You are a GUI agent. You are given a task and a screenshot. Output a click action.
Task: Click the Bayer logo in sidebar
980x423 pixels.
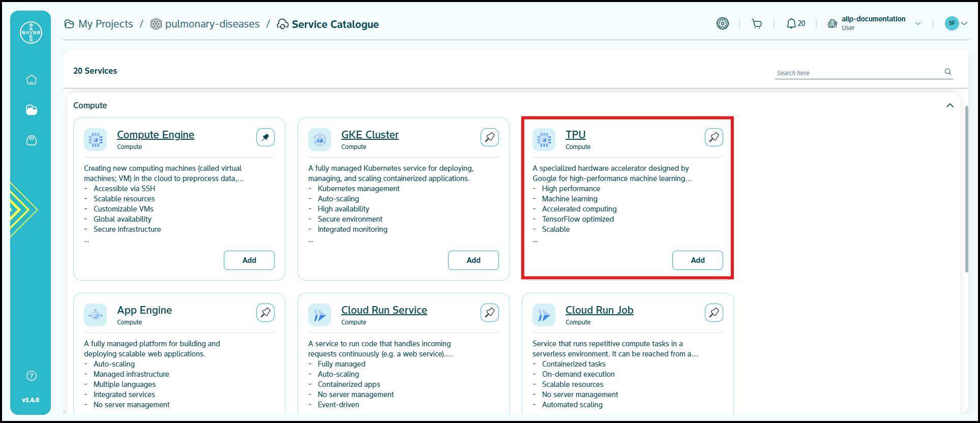[31, 33]
